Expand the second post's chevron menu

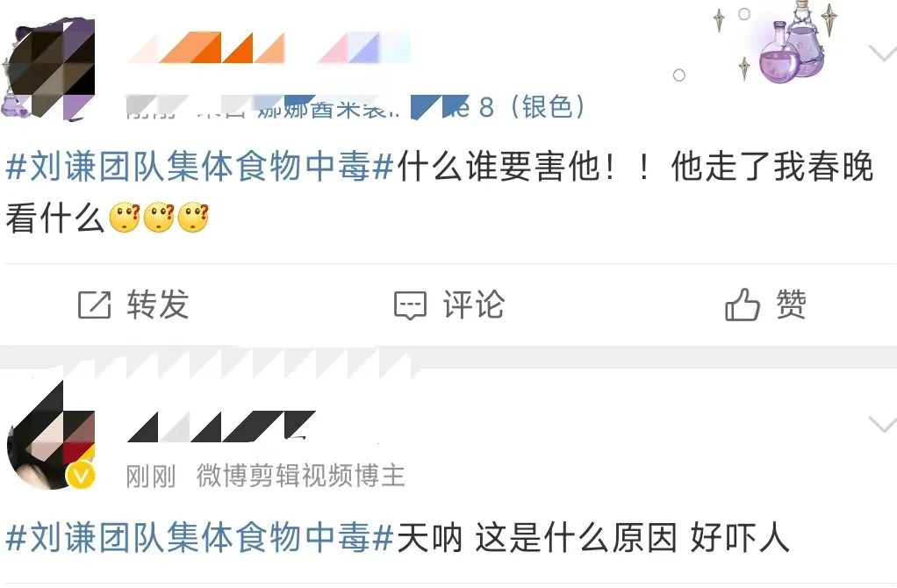881,424
